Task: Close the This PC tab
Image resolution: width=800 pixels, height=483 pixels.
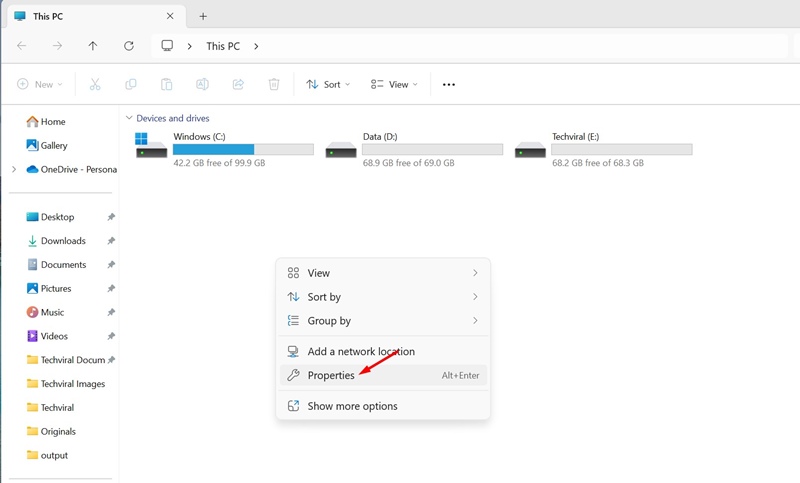Action: (170, 16)
